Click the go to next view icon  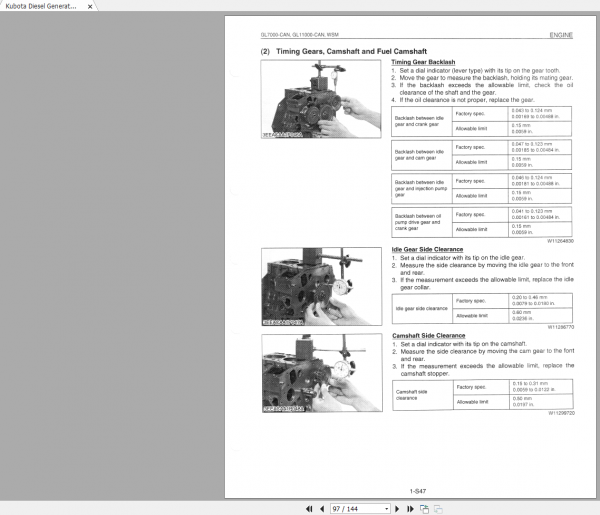424,509
